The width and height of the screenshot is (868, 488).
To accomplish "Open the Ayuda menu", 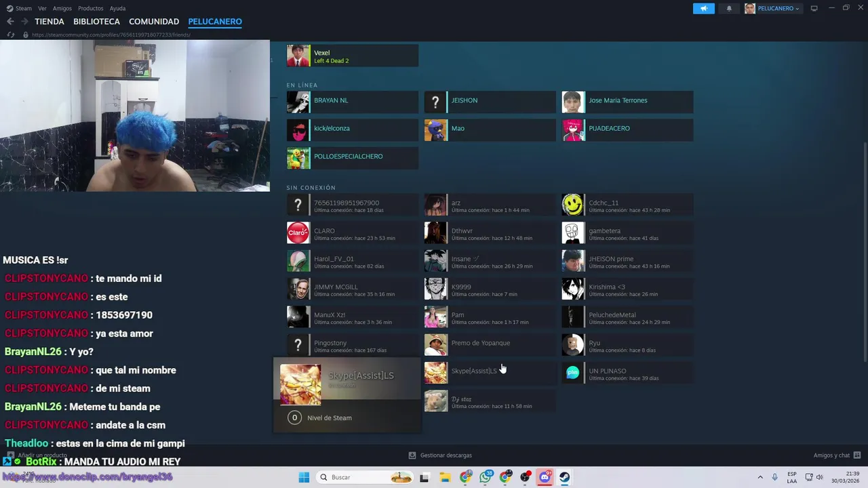I will click(x=117, y=8).
